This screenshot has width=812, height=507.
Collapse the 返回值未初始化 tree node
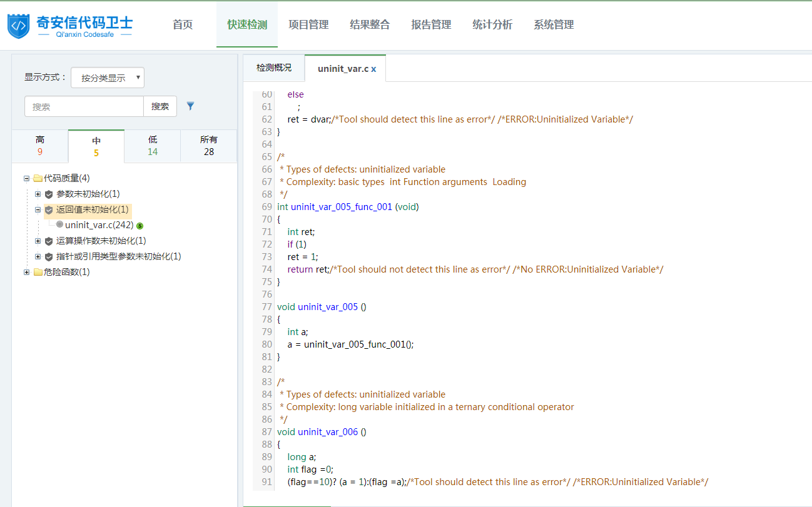click(38, 209)
